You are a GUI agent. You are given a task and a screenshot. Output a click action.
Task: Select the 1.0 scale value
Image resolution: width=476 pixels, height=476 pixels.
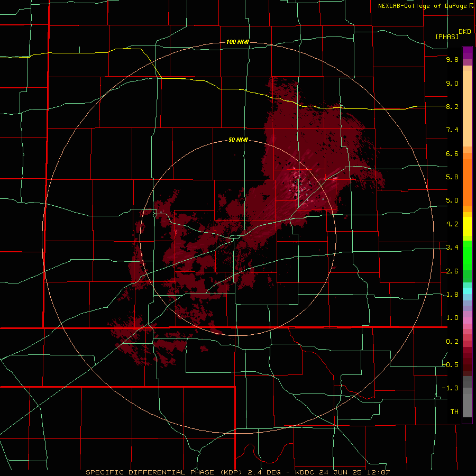click(452, 318)
